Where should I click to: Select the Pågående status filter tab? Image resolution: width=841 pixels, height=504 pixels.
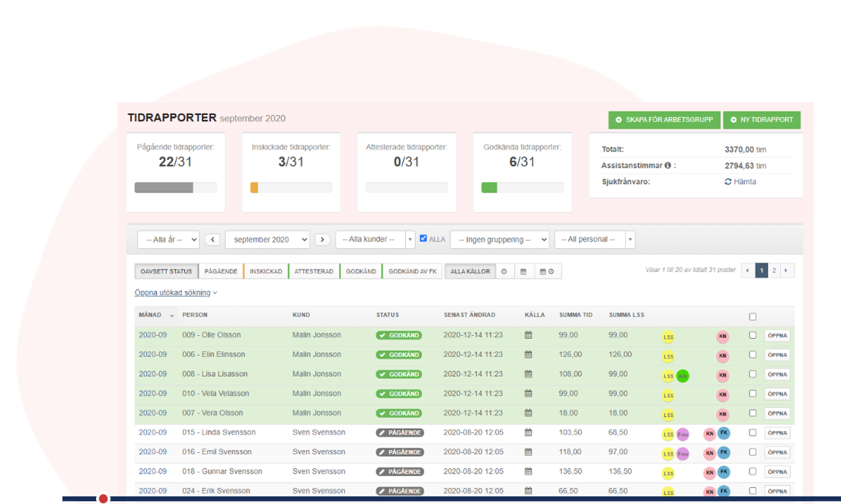coord(221,271)
